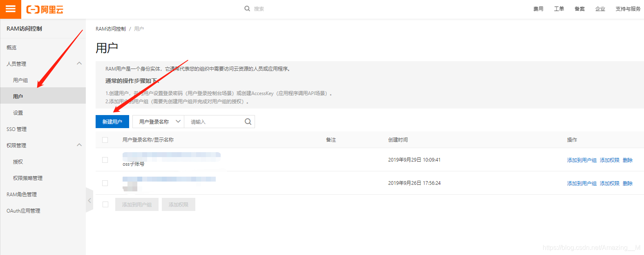This screenshot has height=255, width=644.
Task: Open RAM角色管理 in the sidebar
Action: coord(22,195)
